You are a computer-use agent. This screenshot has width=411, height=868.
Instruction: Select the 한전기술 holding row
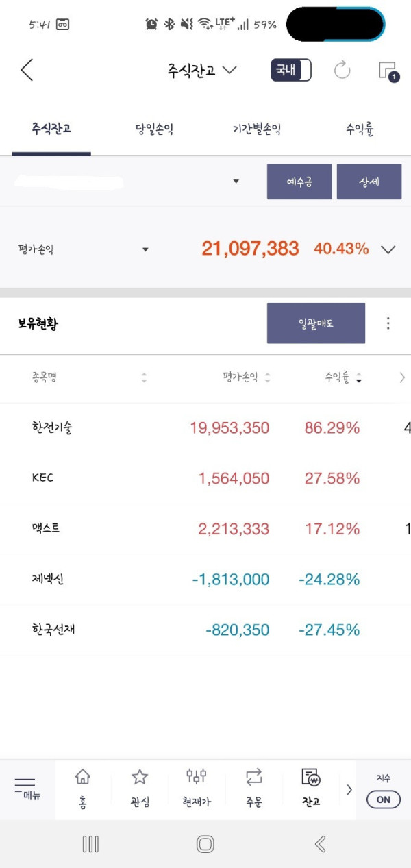[x=206, y=428]
